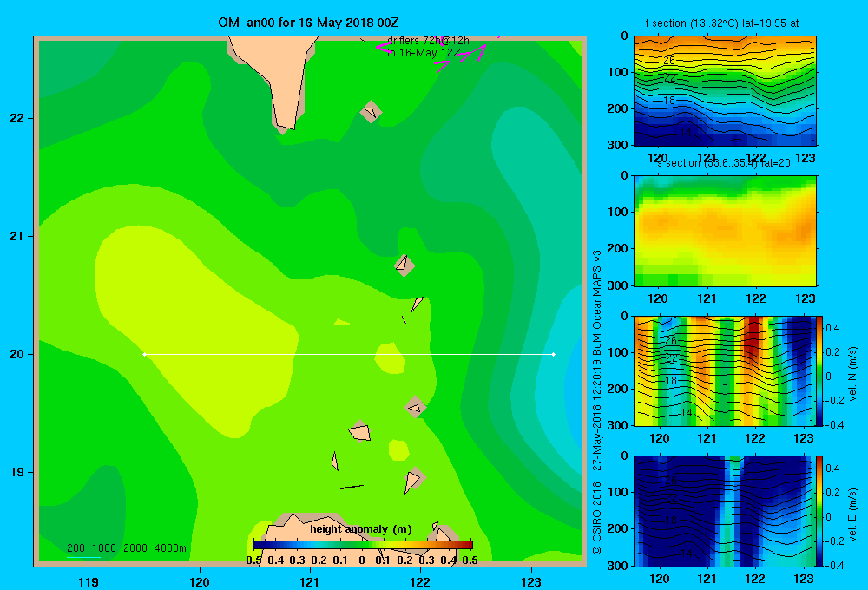This screenshot has height=590, width=868.
Task: Click longitude label 123 on main map axis
Action: point(531,582)
